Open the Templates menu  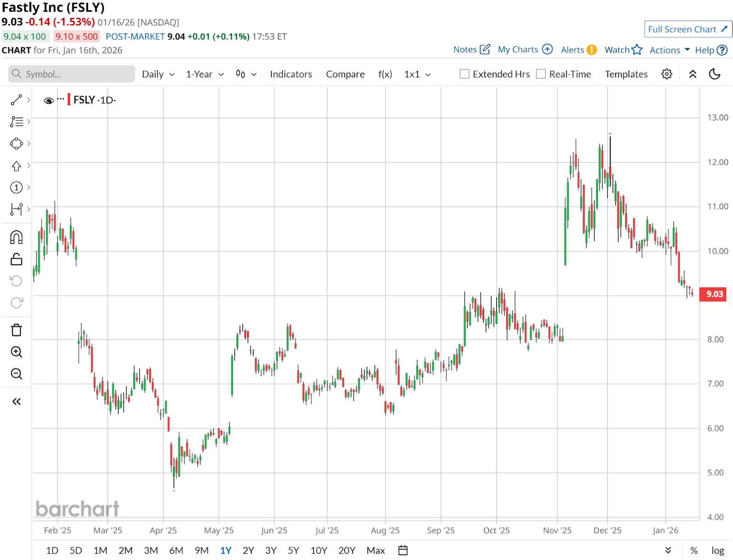[626, 74]
